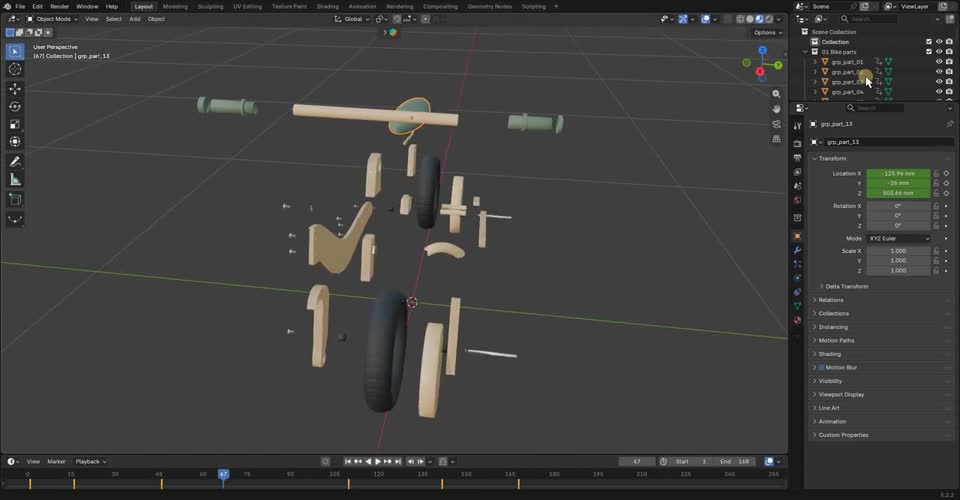Screen dimensions: 960x500
Task: Open the timeline Marker menu
Action: (56, 461)
